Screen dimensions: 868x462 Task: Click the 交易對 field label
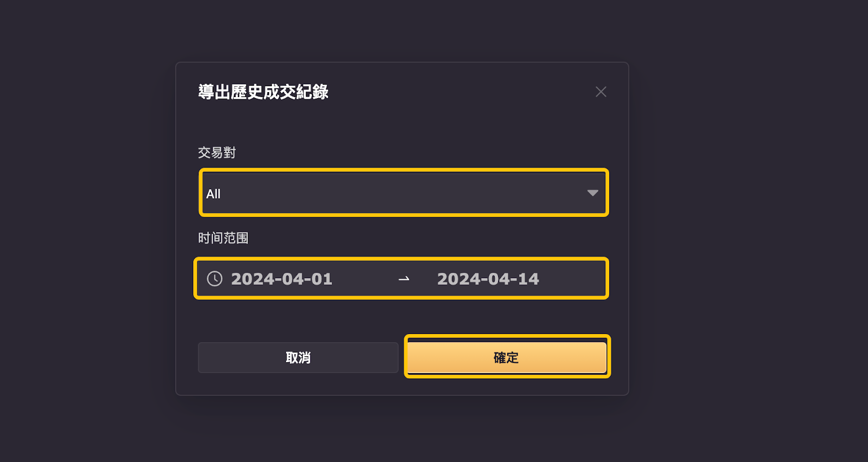(216, 152)
